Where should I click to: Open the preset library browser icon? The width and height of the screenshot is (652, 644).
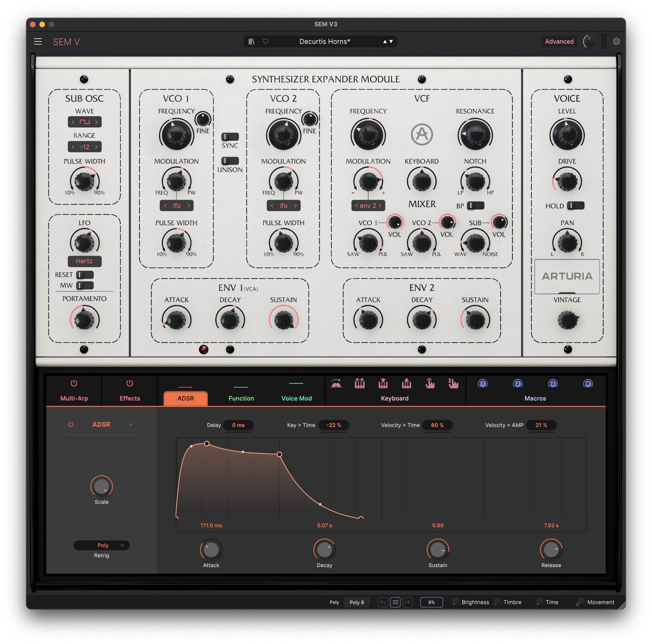[251, 41]
